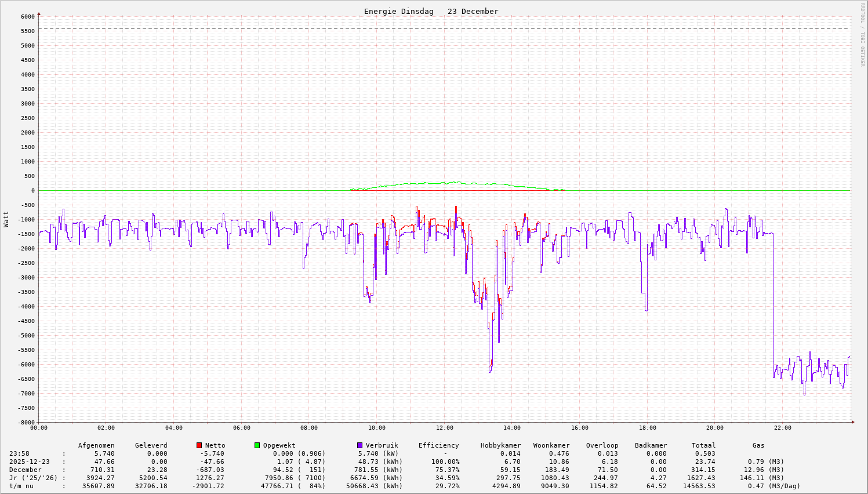This screenshot has width=868, height=494.
Task: Click the arrowhead atop the Watt axis
Action: (x=39, y=13)
